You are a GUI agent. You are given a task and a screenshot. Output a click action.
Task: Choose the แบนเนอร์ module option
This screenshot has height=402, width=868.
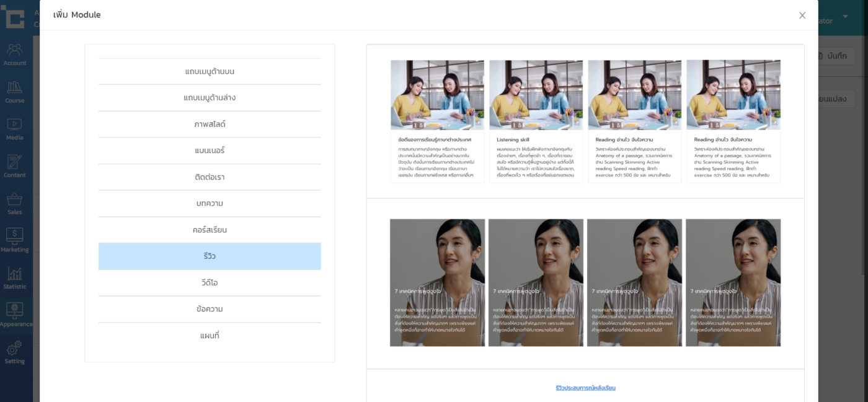tap(210, 151)
